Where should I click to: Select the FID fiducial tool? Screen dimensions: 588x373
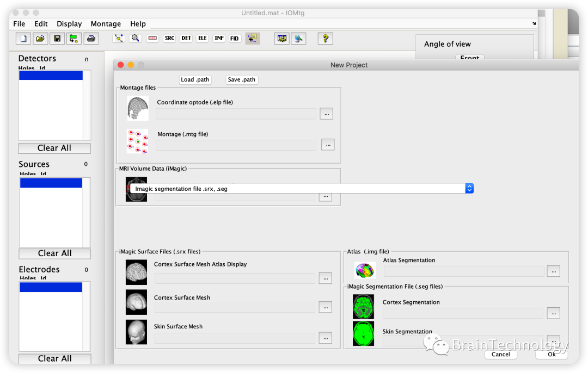click(234, 38)
